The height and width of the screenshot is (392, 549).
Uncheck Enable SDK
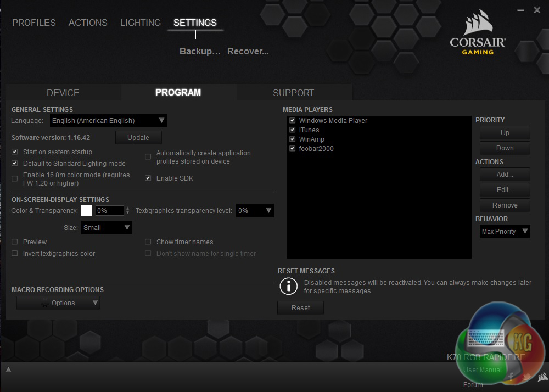148,178
